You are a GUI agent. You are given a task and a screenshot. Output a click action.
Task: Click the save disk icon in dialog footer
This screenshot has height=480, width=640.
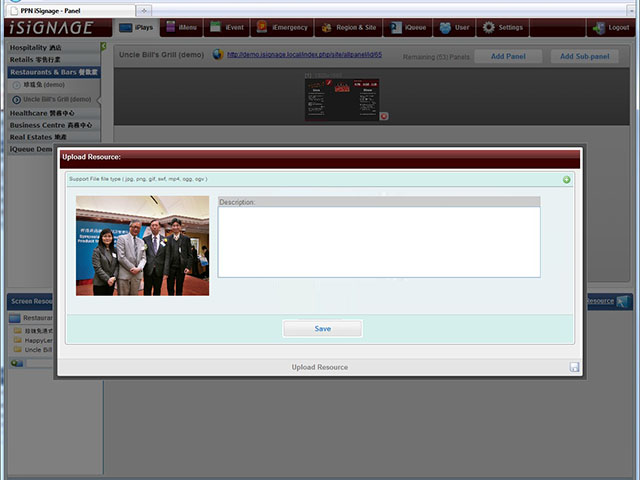click(574, 368)
